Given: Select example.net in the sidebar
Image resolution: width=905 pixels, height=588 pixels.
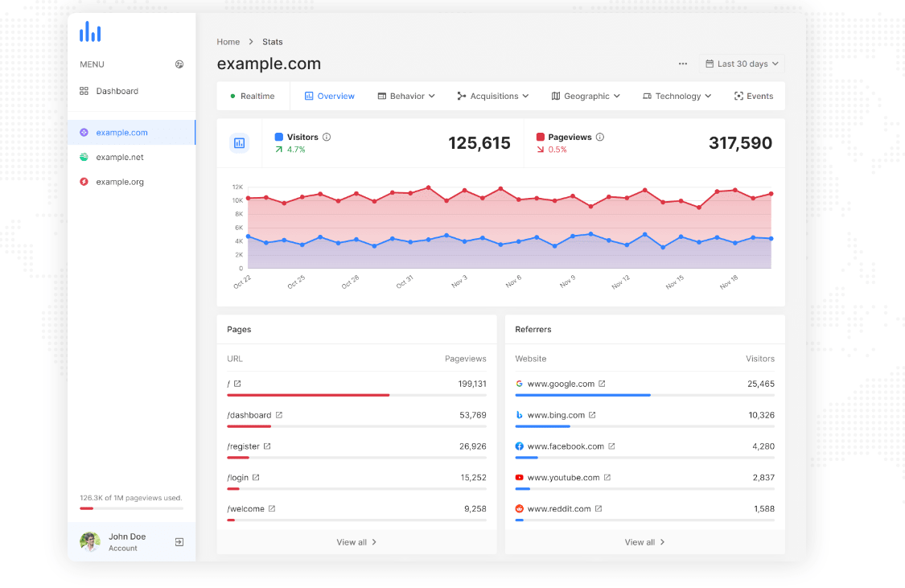Looking at the screenshot, I should [x=120, y=158].
